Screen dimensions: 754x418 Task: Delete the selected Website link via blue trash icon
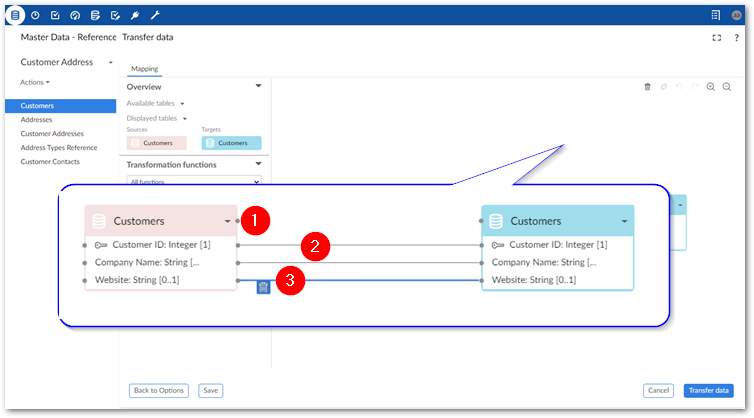click(263, 287)
